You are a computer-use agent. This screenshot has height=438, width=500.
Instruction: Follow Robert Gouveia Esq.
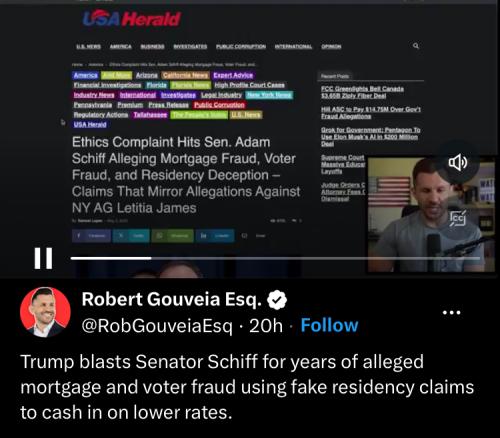click(x=329, y=325)
